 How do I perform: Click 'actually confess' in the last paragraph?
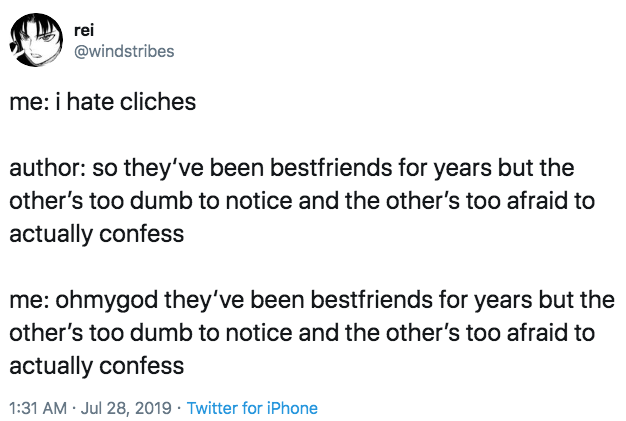point(97,366)
